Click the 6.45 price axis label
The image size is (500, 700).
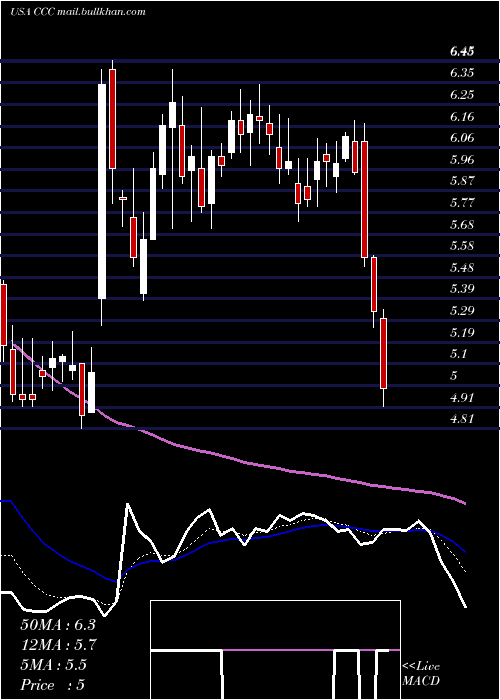coord(462,51)
